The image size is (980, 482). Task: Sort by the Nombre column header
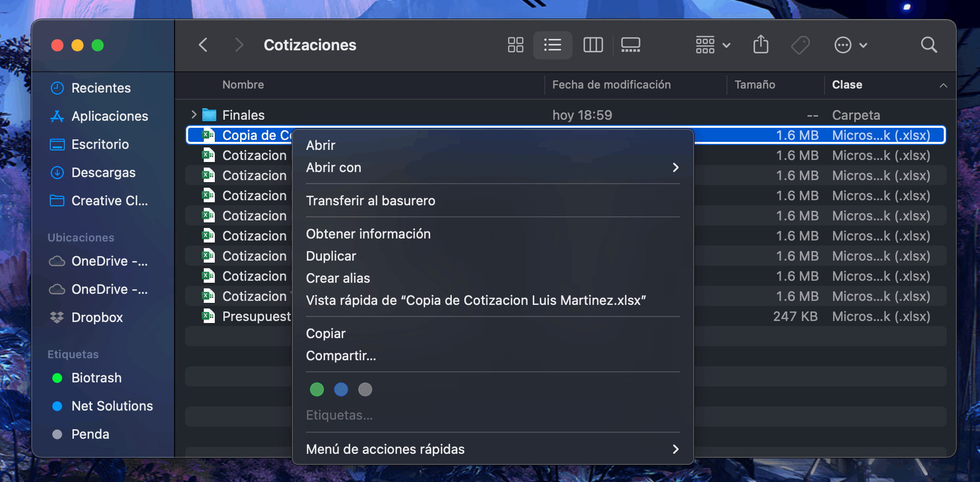[243, 85]
